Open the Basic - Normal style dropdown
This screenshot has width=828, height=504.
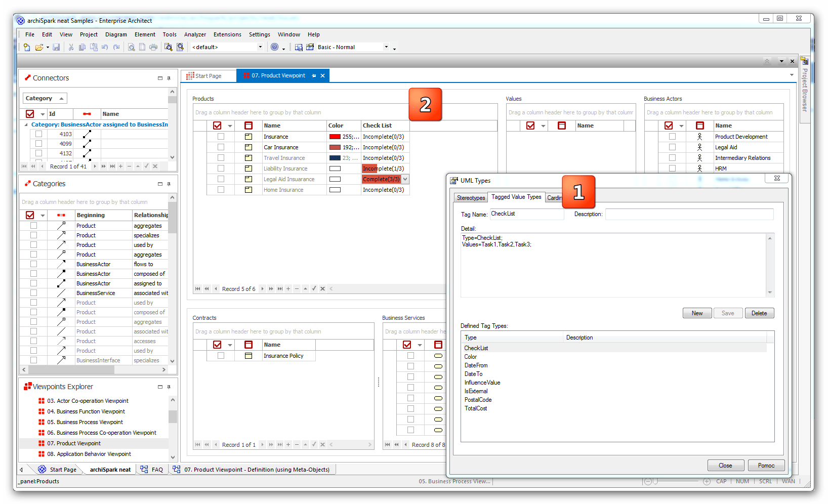(386, 47)
